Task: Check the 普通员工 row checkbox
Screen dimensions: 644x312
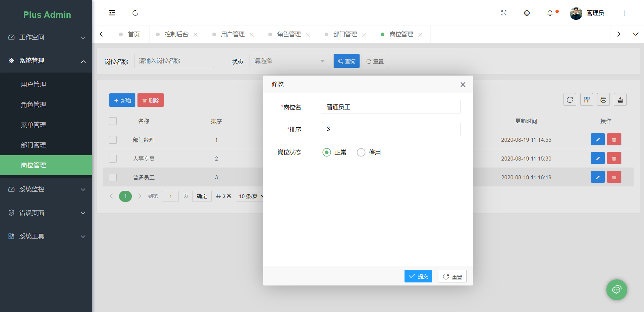Action: [x=113, y=177]
